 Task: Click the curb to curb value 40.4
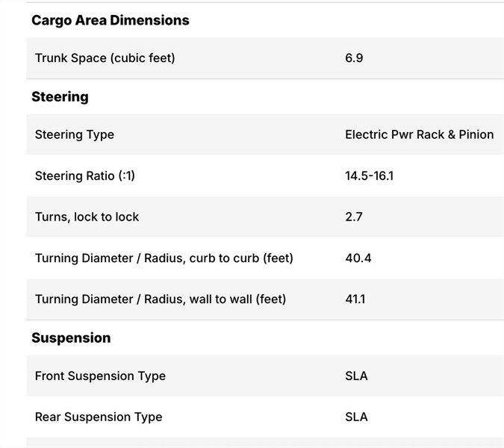pos(358,258)
